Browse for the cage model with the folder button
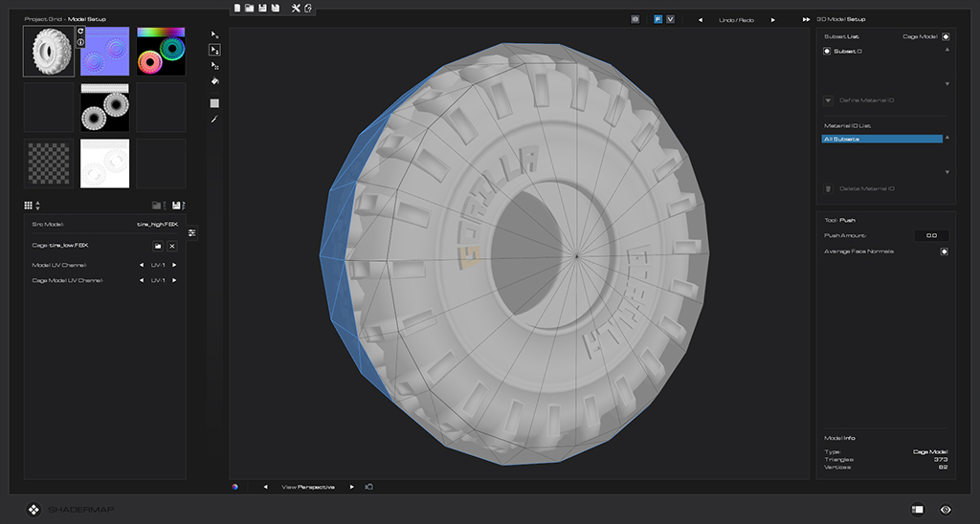980x524 pixels. (158, 246)
